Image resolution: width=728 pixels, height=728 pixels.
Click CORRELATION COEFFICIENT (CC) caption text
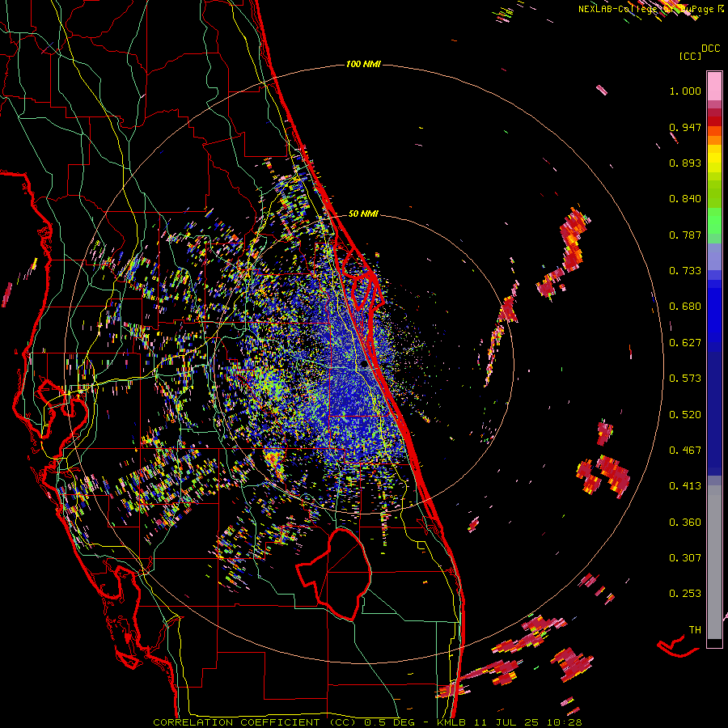[255, 722]
